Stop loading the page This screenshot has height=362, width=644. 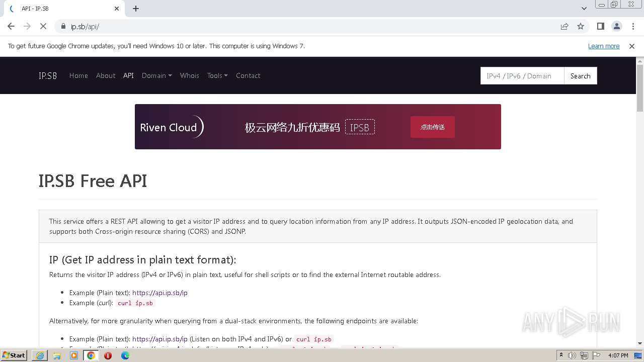coord(43,26)
